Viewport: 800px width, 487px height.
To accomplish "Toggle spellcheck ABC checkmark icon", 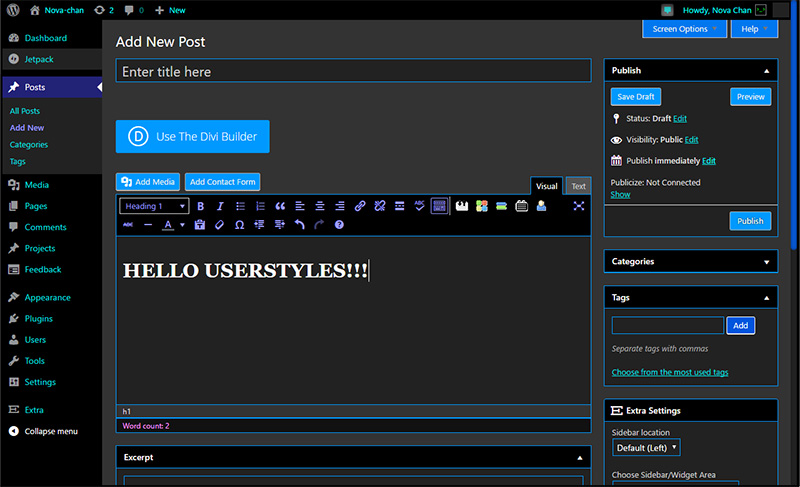I will pyautogui.click(x=419, y=206).
